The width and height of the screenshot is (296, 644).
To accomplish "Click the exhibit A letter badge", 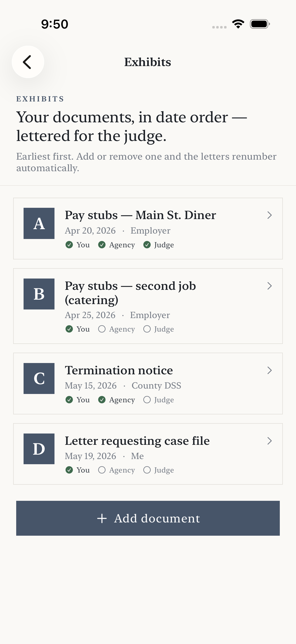I will coord(39,223).
